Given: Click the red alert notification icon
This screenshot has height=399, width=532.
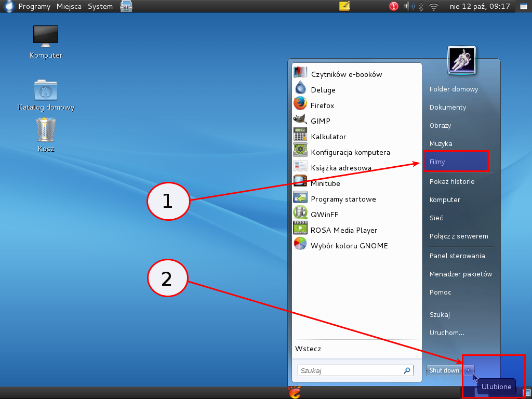Looking at the screenshot, I should click(394, 6).
